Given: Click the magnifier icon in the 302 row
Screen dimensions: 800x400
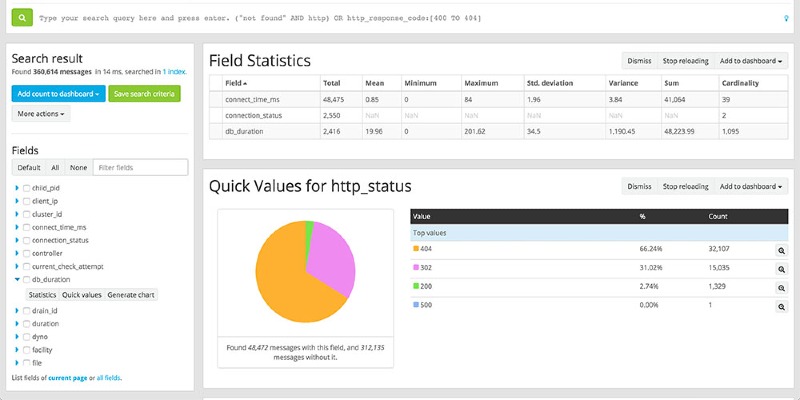Looking at the screenshot, I should (x=781, y=268).
